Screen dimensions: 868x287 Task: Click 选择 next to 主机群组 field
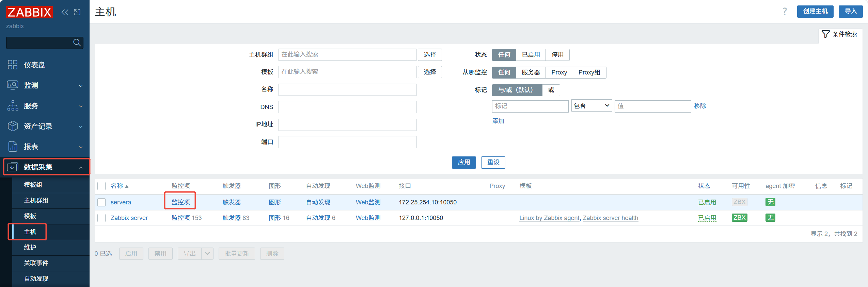pyautogui.click(x=430, y=55)
